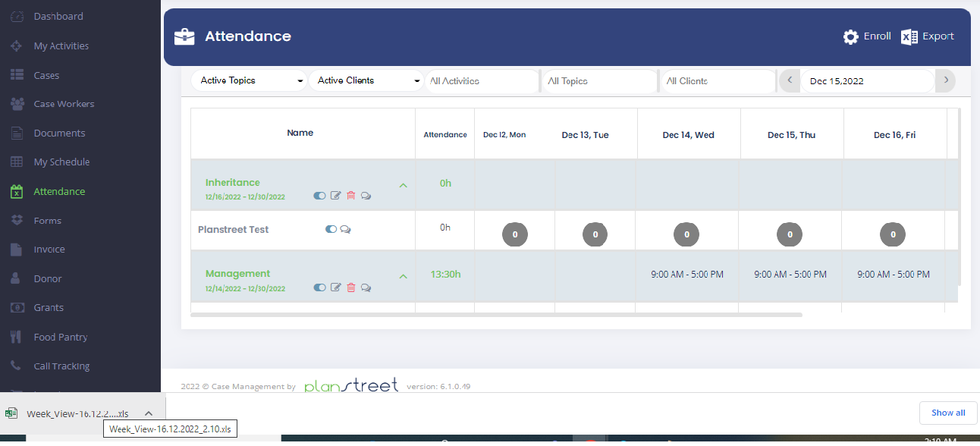Go to My Activities page
Image resolution: width=980 pixels, height=446 pixels.
(x=61, y=46)
